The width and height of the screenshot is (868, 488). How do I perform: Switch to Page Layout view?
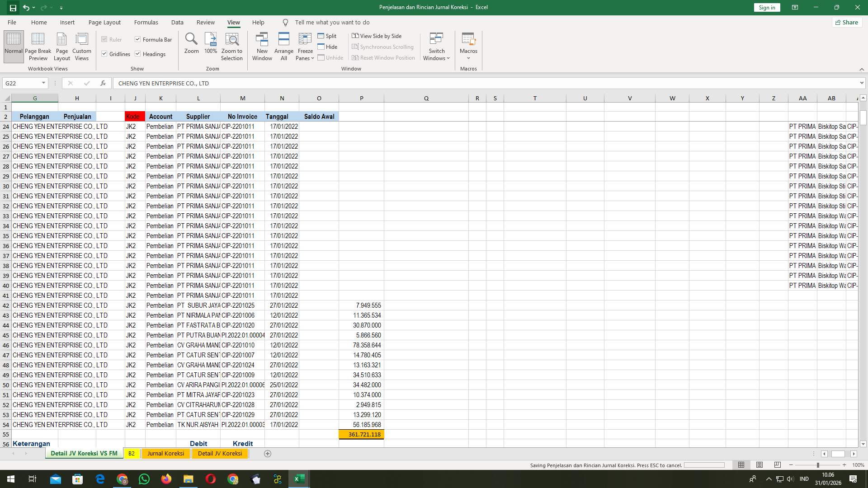click(62, 46)
